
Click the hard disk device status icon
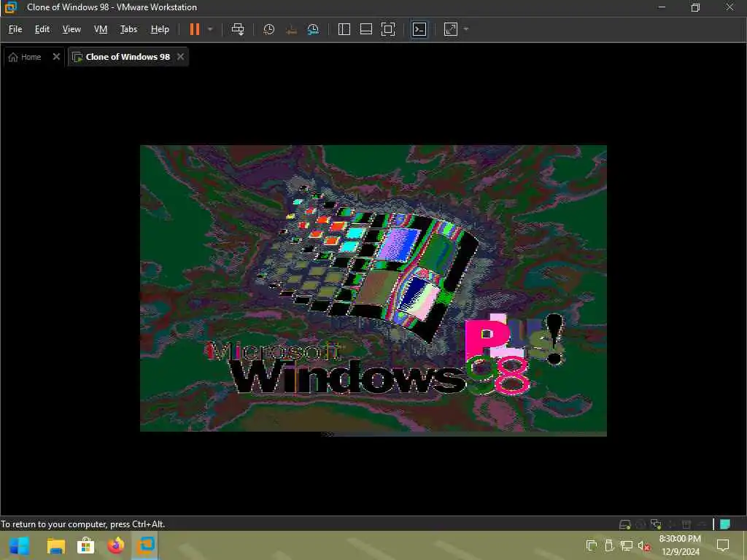coord(624,524)
